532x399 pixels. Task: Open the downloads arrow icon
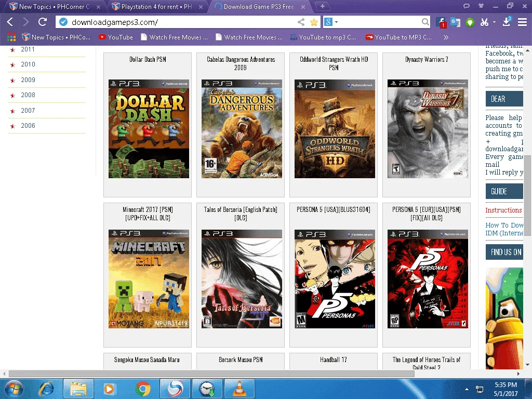[507, 22]
